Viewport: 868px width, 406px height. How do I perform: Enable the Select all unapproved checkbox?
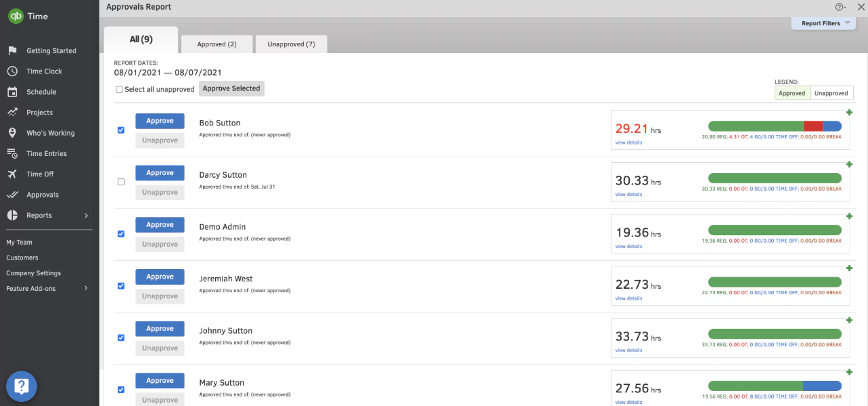pos(119,89)
